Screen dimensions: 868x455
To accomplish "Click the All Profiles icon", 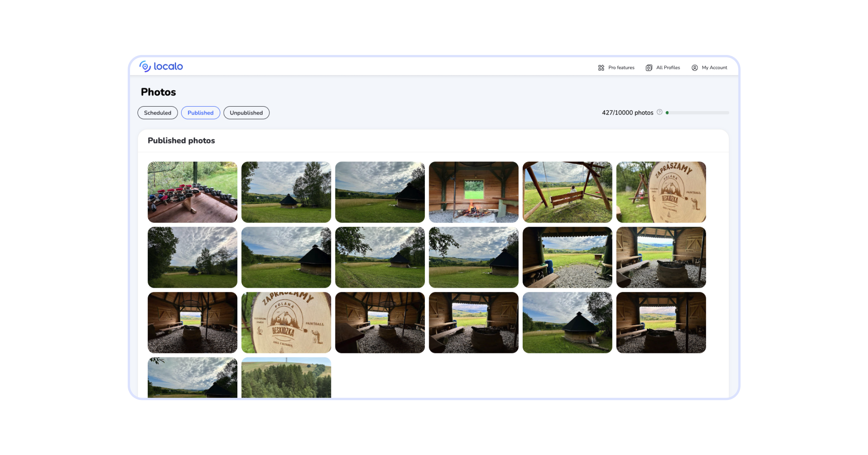I will click(649, 68).
